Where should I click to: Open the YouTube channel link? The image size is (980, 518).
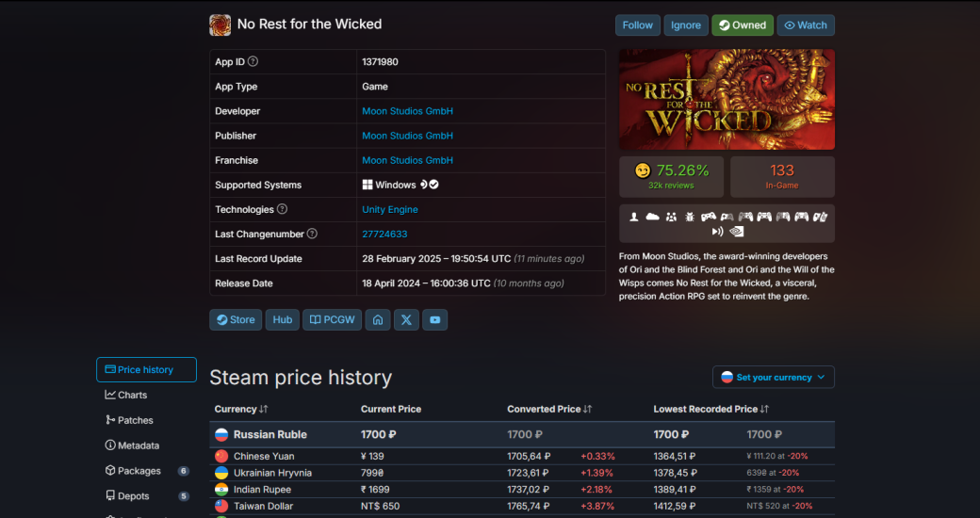[435, 320]
